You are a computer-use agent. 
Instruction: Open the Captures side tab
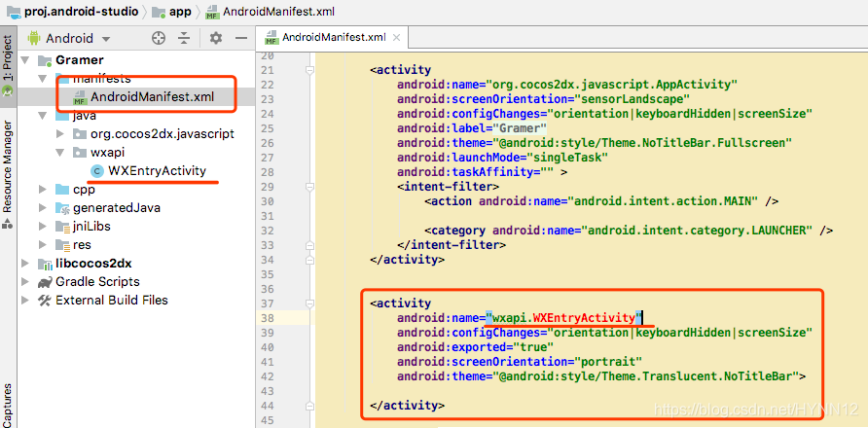8,405
